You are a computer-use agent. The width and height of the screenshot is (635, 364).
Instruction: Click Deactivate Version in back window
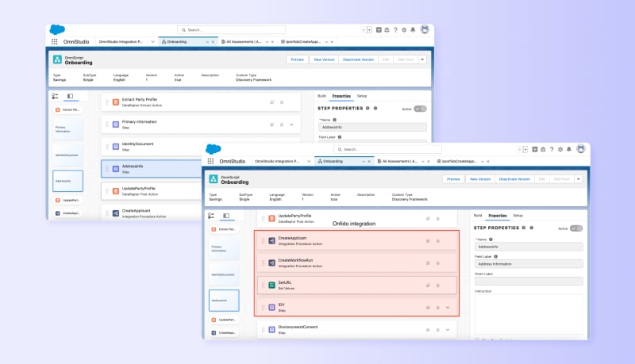(x=359, y=59)
